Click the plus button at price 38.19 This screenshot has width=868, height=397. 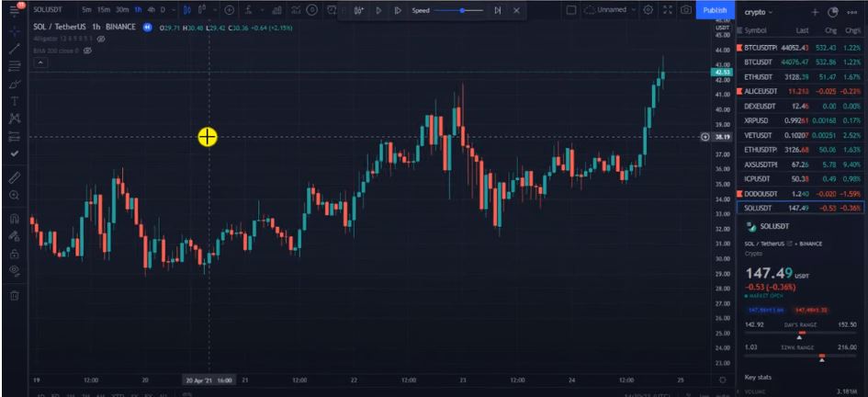705,137
